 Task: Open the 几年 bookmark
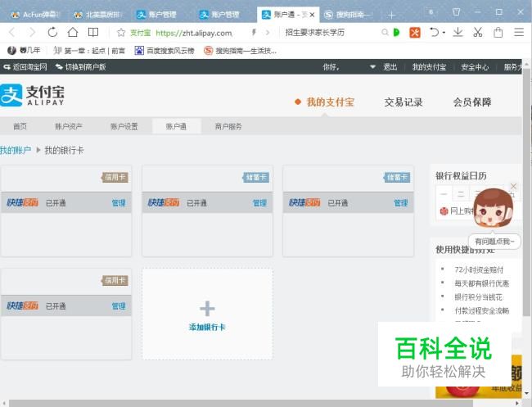(24, 51)
